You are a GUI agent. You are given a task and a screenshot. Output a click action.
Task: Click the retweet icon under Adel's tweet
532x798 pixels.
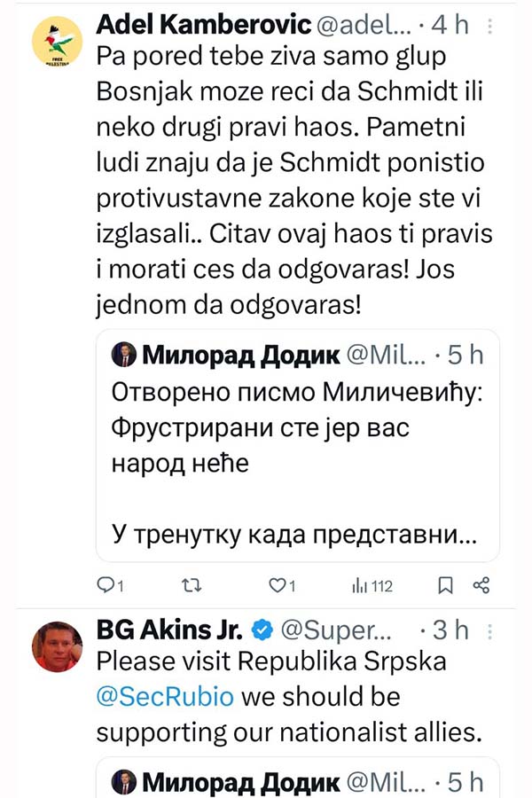190,585
